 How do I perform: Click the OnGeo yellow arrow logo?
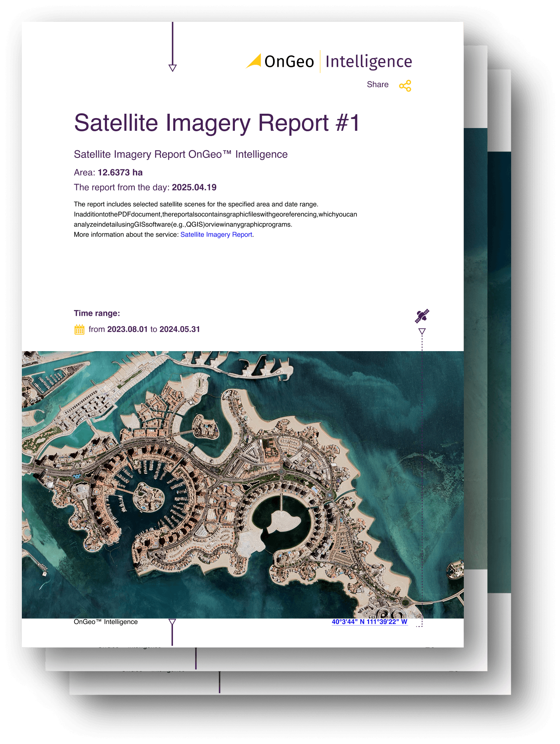click(x=254, y=61)
